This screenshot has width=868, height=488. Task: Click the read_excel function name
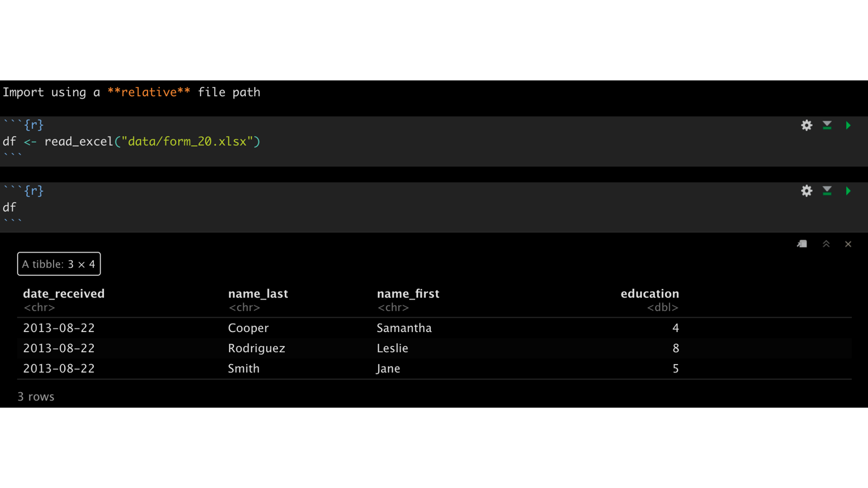[79, 142]
